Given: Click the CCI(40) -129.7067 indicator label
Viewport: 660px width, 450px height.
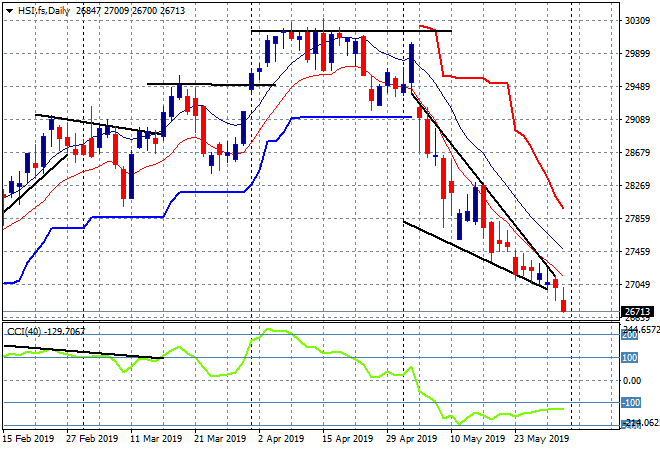Looking at the screenshot, I should [46, 332].
